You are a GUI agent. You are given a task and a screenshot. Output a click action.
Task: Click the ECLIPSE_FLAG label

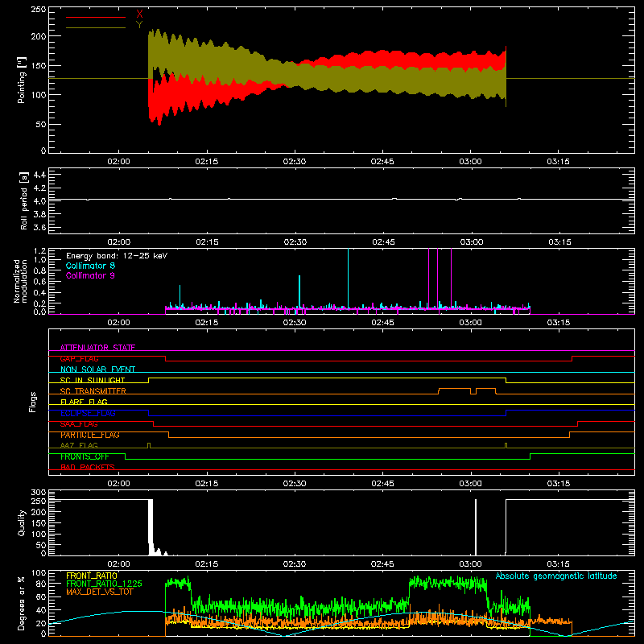click(88, 413)
